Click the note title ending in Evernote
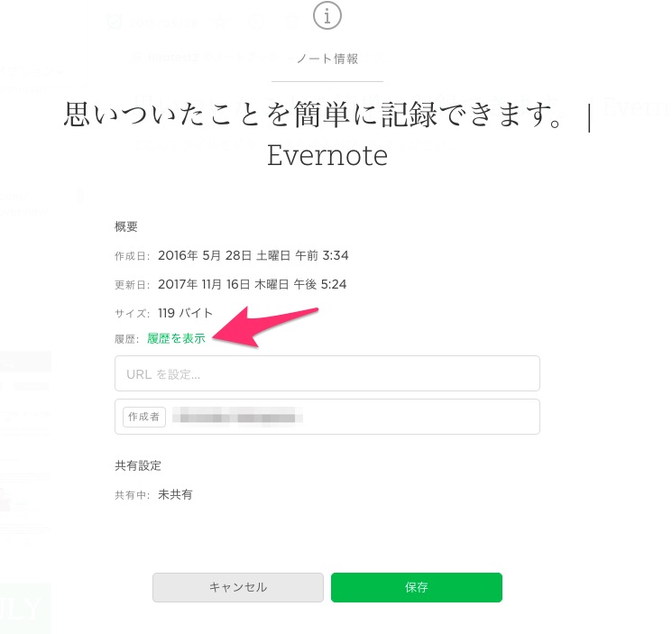Viewport: 672px width, 634px height. pyautogui.click(x=327, y=135)
